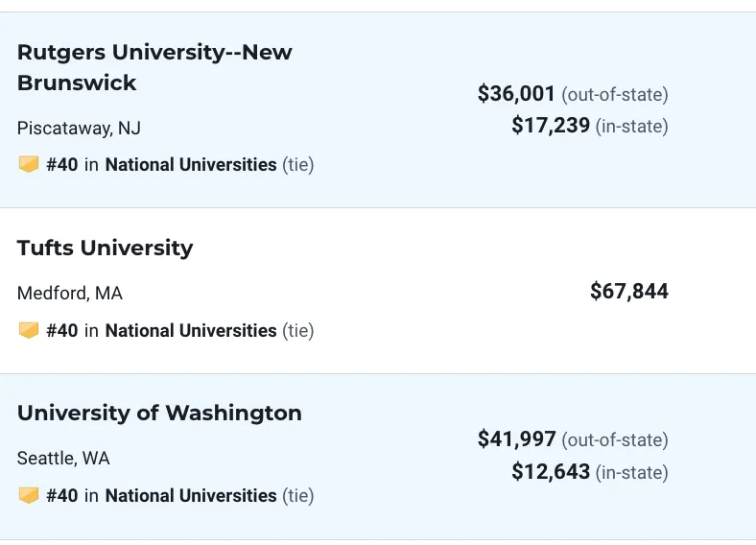This screenshot has width=756, height=545.
Task: Click the #40 rank for Rutgers
Action: [62, 164]
